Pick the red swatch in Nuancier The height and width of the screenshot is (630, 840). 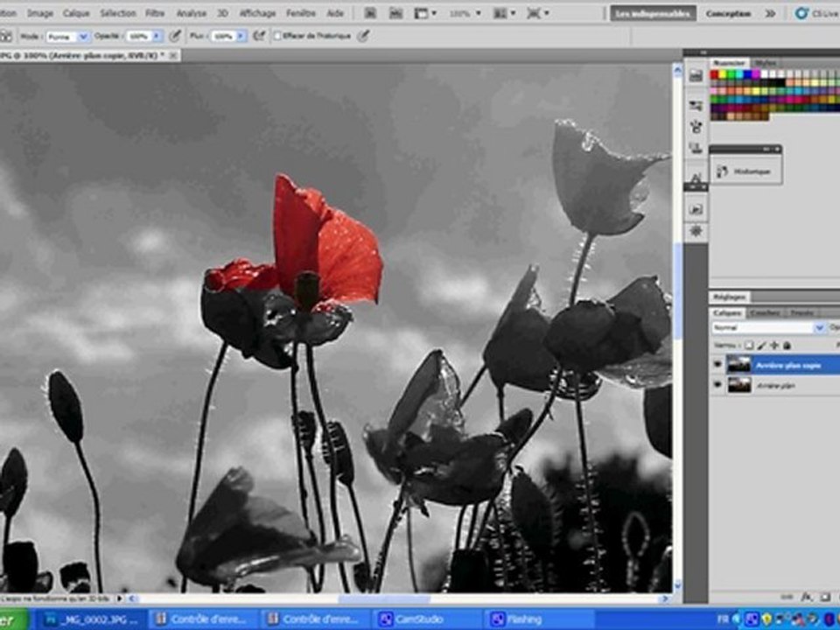(x=715, y=75)
